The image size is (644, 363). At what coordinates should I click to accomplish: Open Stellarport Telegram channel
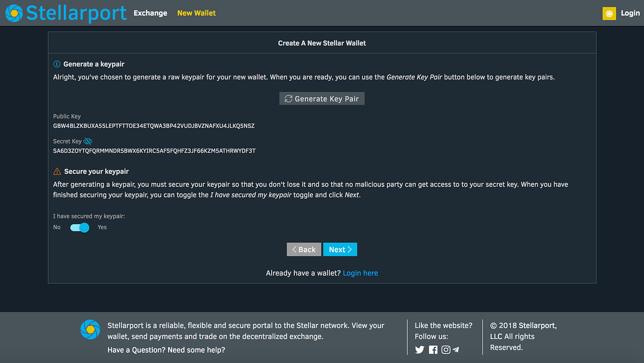[x=456, y=350]
